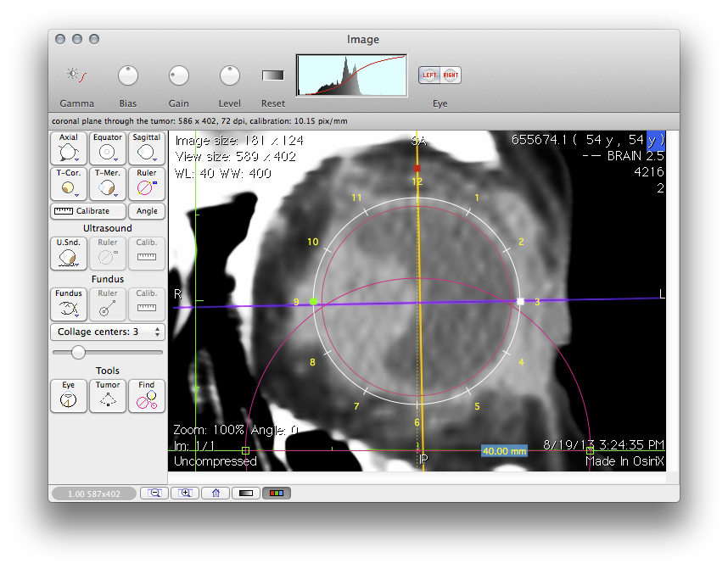Select the T-Mer. tumor meridian tool
The width and height of the screenshot is (728, 569).
(108, 183)
